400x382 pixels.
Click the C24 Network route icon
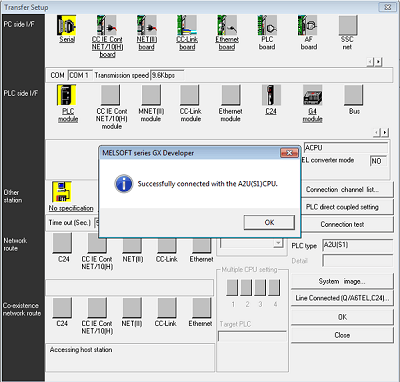pyautogui.click(x=62, y=243)
